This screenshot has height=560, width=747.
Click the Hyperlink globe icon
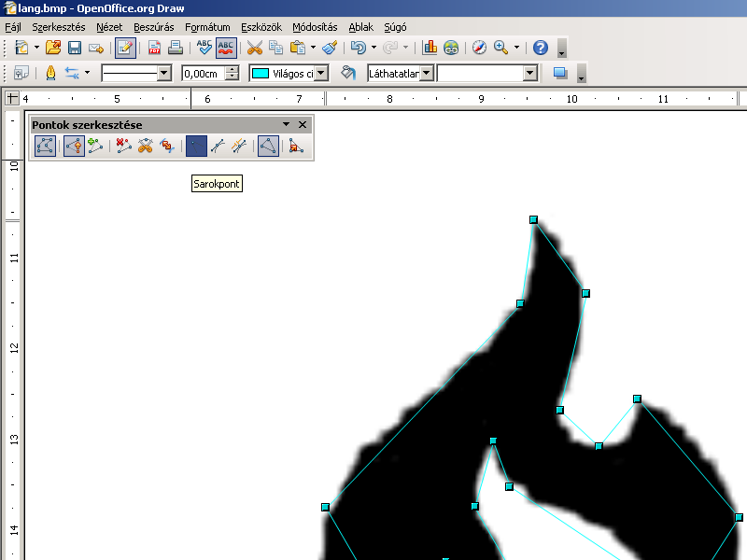pos(451,48)
